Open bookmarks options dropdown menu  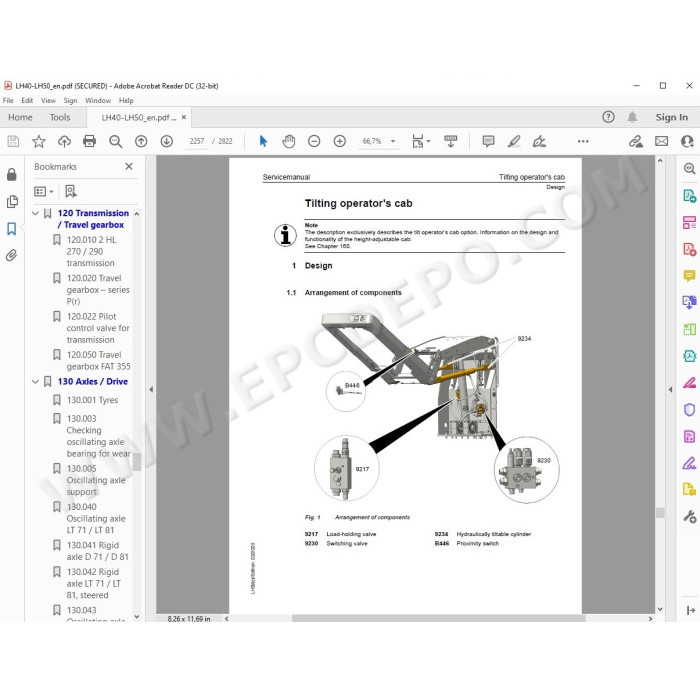tap(44, 192)
